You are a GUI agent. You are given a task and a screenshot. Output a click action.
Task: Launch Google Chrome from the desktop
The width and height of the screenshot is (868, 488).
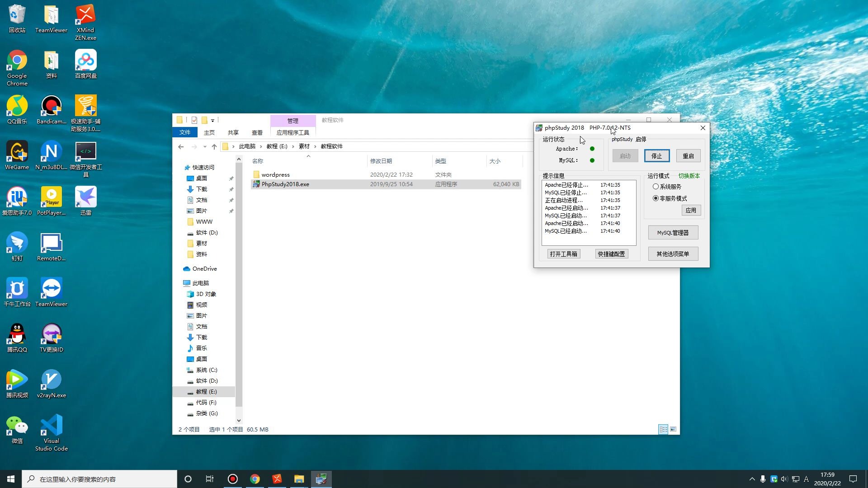pyautogui.click(x=17, y=68)
